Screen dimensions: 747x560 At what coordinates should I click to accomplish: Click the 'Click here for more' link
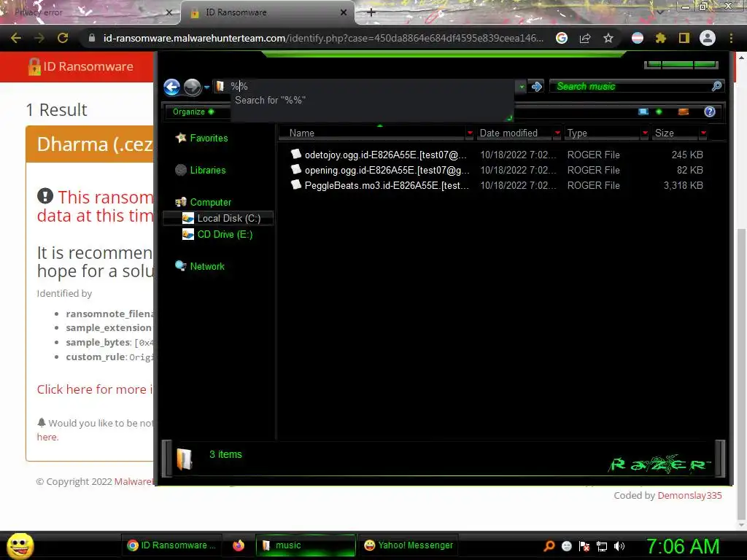click(x=95, y=389)
